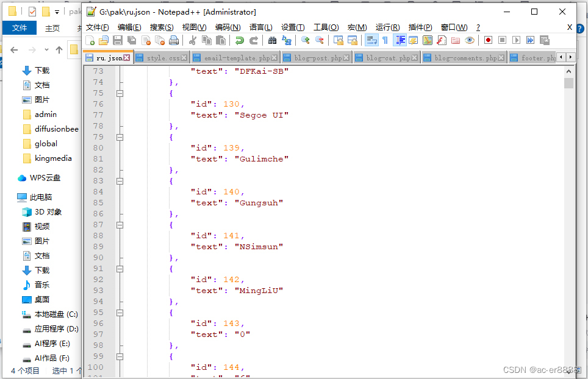The width and height of the screenshot is (588, 379).
Task: Close all documents using toolbar icon
Action: (x=160, y=40)
